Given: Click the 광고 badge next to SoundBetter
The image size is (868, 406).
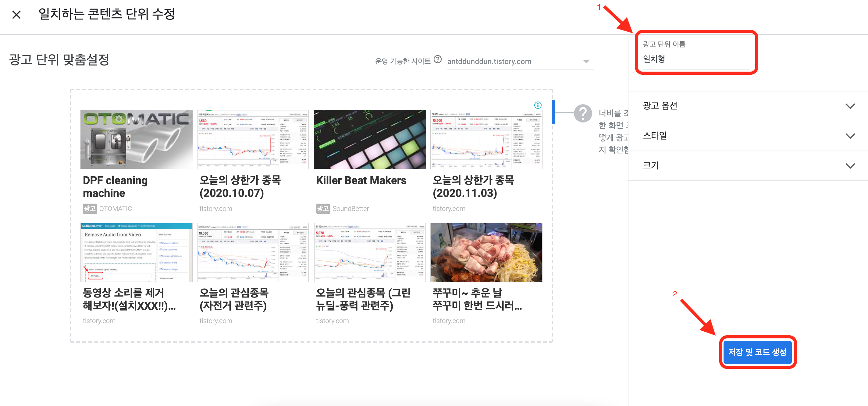Looking at the screenshot, I should (323, 208).
